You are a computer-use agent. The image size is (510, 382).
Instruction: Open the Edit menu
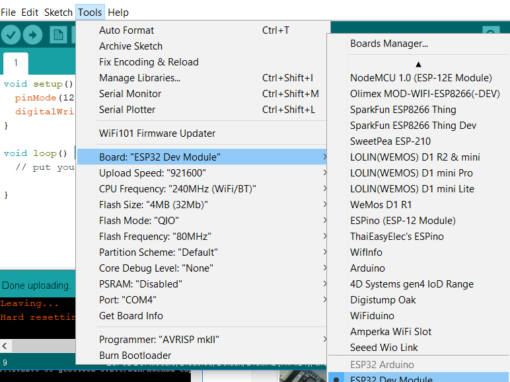pos(30,13)
